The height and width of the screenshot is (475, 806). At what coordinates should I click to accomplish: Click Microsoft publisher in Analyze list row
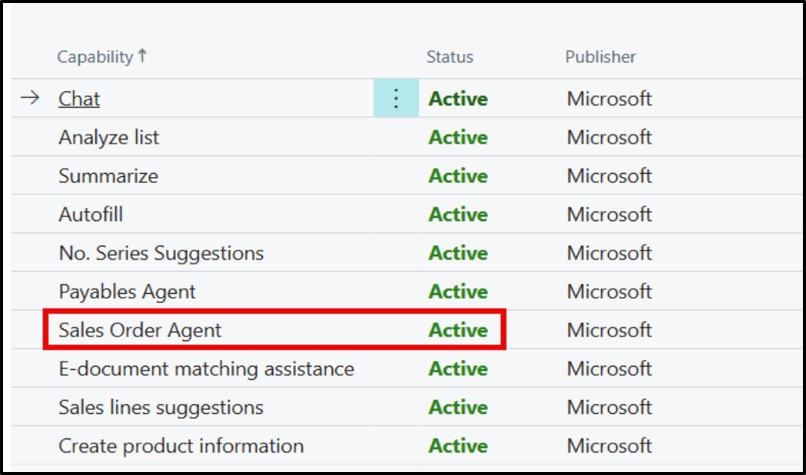click(609, 137)
